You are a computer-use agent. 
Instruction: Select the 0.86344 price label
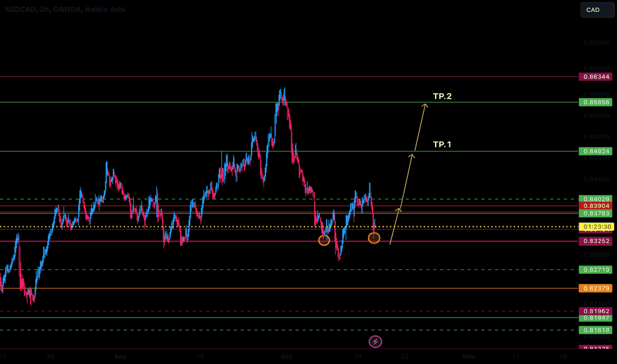point(595,77)
